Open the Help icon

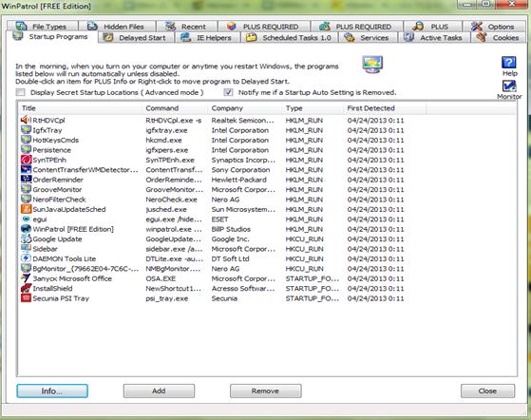(x=508, y=63)
